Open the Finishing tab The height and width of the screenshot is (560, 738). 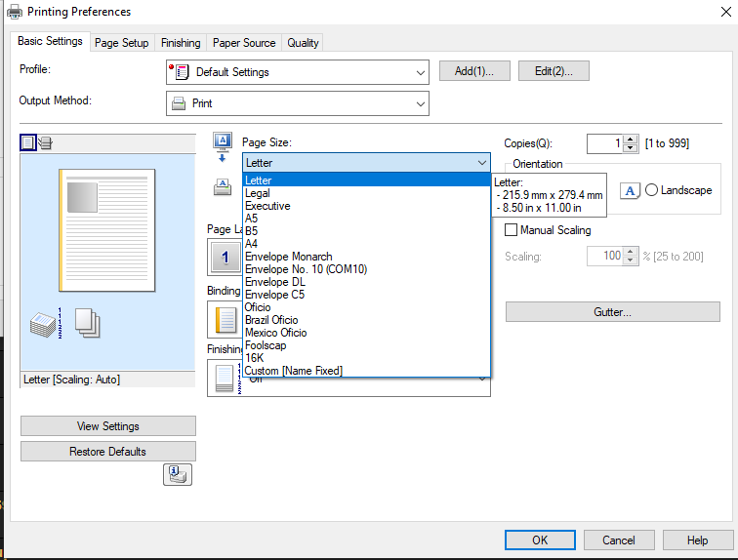point(181,43)
